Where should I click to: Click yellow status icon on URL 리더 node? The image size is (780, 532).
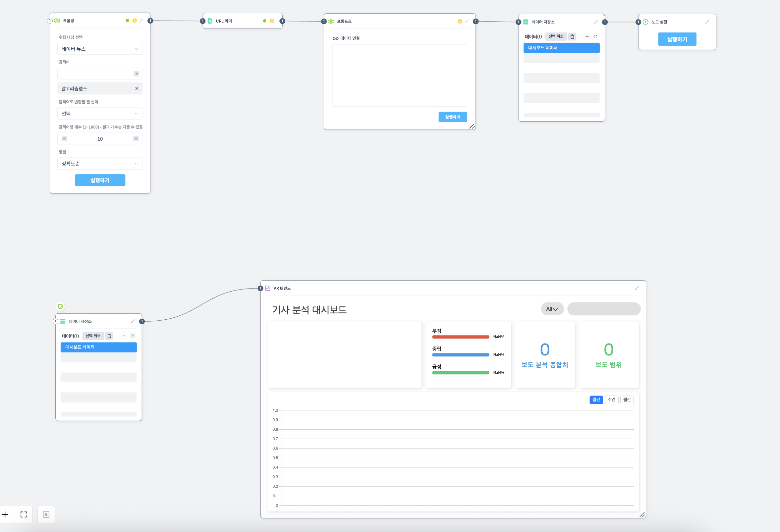click(272, 21)
